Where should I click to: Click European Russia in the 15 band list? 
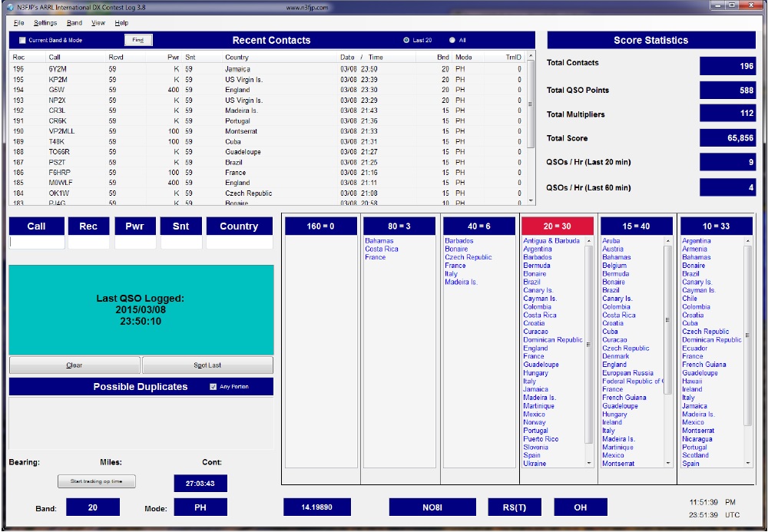tap(628, 373)
